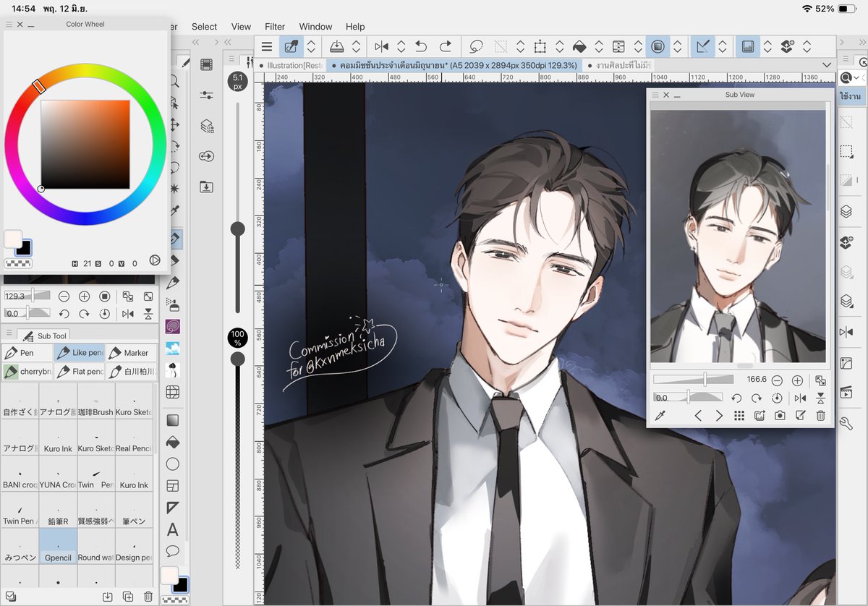868x606 pixels.
Task: Select the Frame border tool in the tool palette
Action: coord(173,485)
